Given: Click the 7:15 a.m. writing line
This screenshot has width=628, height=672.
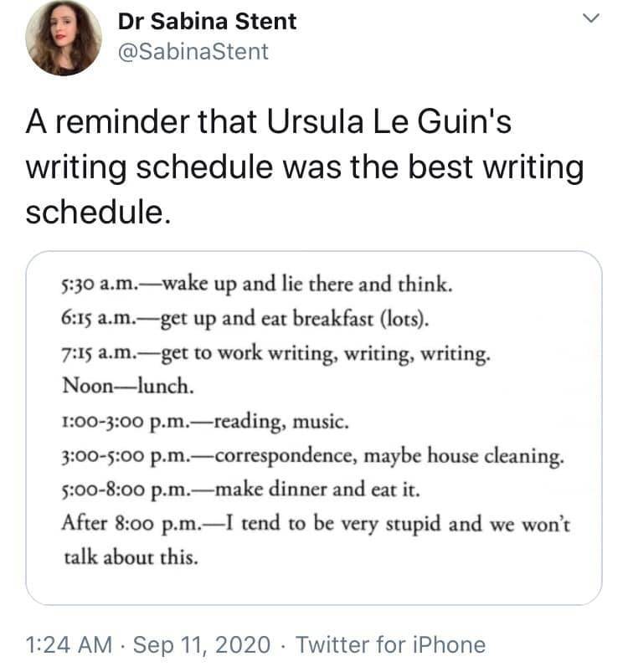Looking at the screenshot, I should pos(276,353).
